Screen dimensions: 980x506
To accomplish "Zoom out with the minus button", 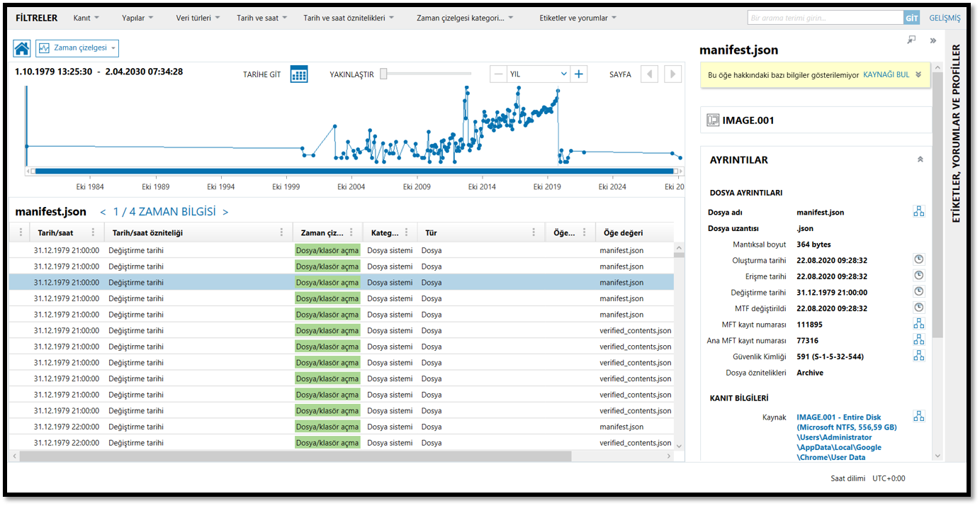I will pyautogui.click(x=498, y=74).
